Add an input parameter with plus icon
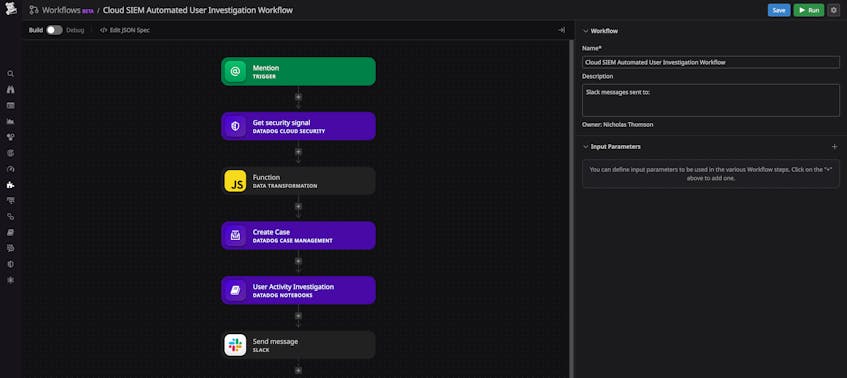 [835, 146]
